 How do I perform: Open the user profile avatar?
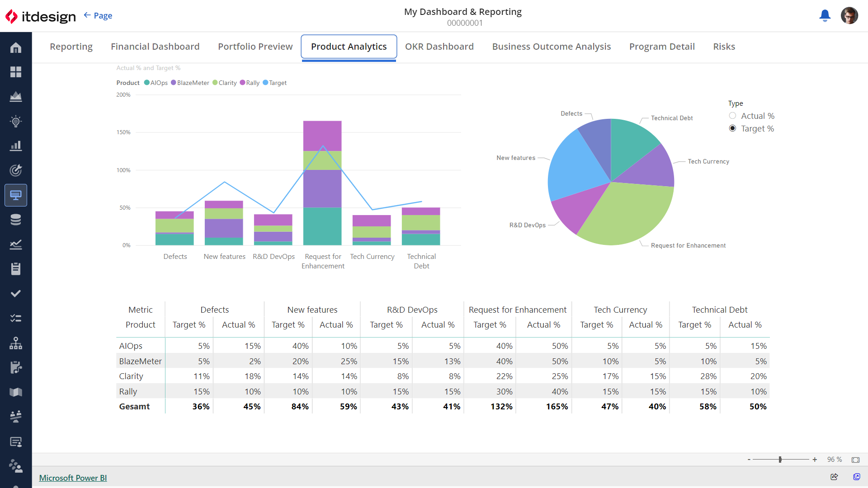[849, 16]
